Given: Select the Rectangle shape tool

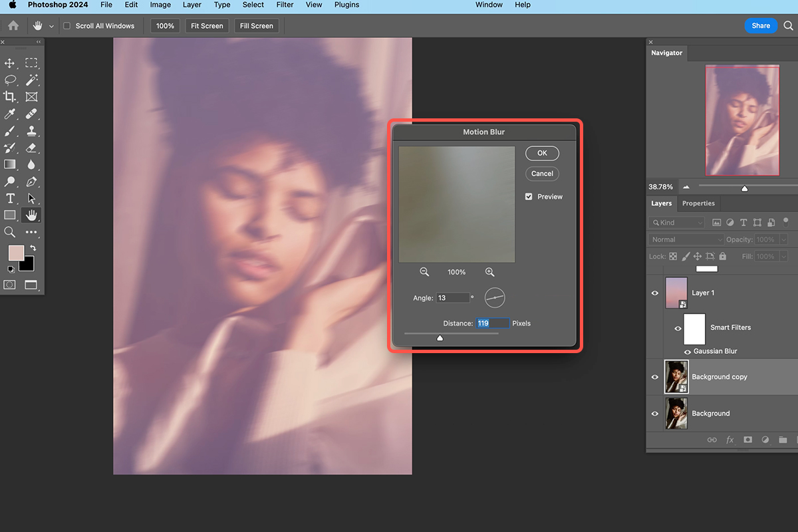Looking at the screenshot, I should (10, 215).
